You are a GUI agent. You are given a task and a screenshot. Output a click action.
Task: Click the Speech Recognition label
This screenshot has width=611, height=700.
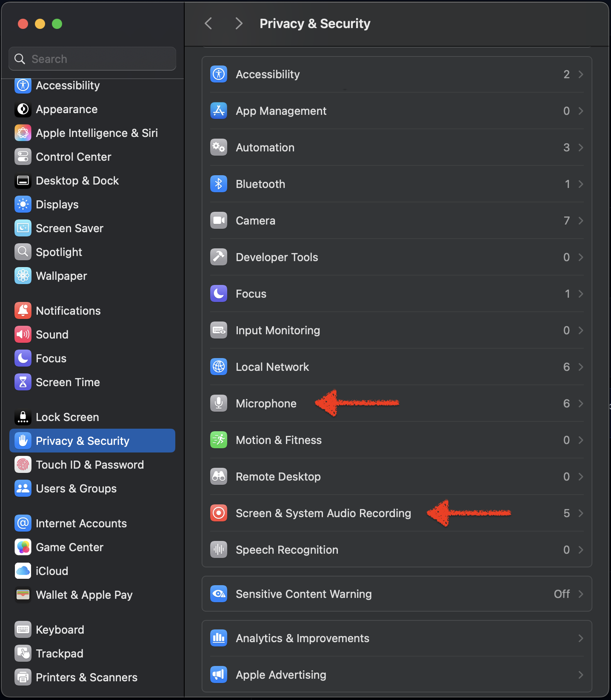[x=287, y=550]
